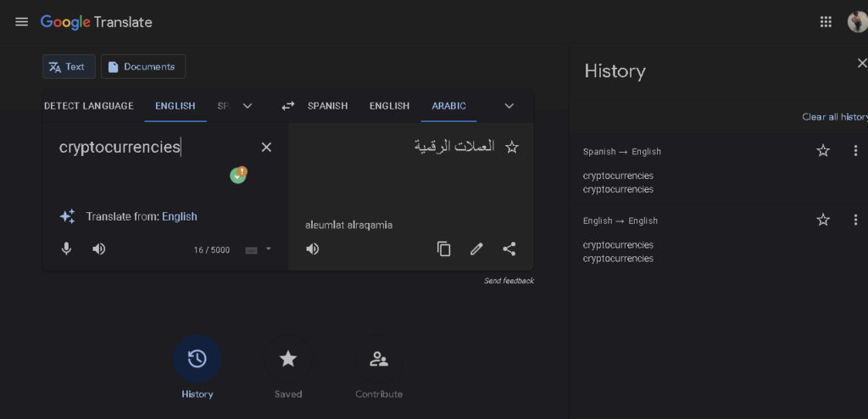Copy the translation to clipboard
The image size is (868, 419).
(x=444, y=249)
